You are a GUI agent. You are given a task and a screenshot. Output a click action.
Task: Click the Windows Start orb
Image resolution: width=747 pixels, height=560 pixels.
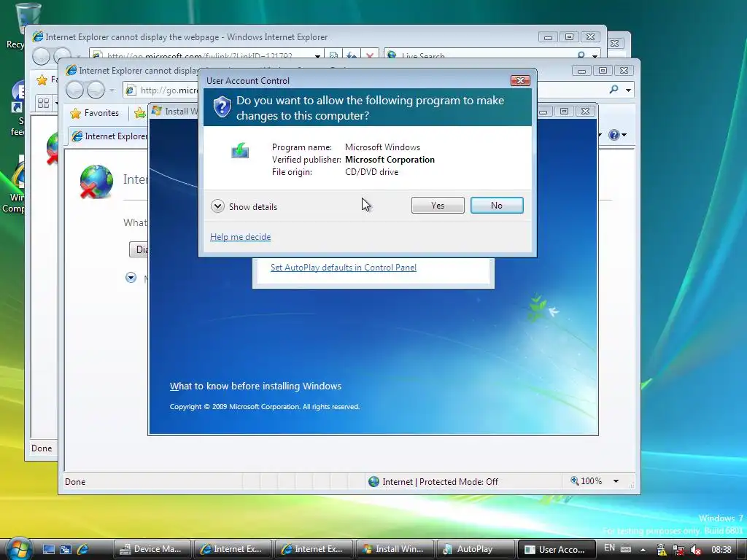click(x=20, y=548)
